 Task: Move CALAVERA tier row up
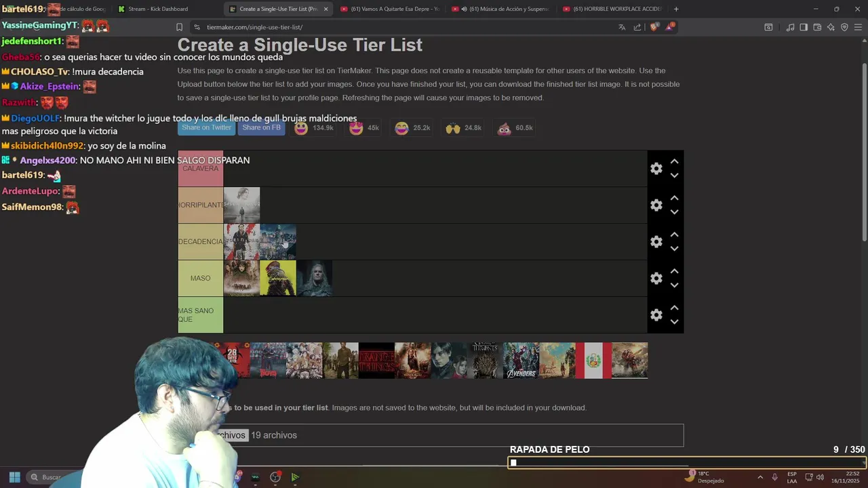pyautogui.click(x=674, y=162)
